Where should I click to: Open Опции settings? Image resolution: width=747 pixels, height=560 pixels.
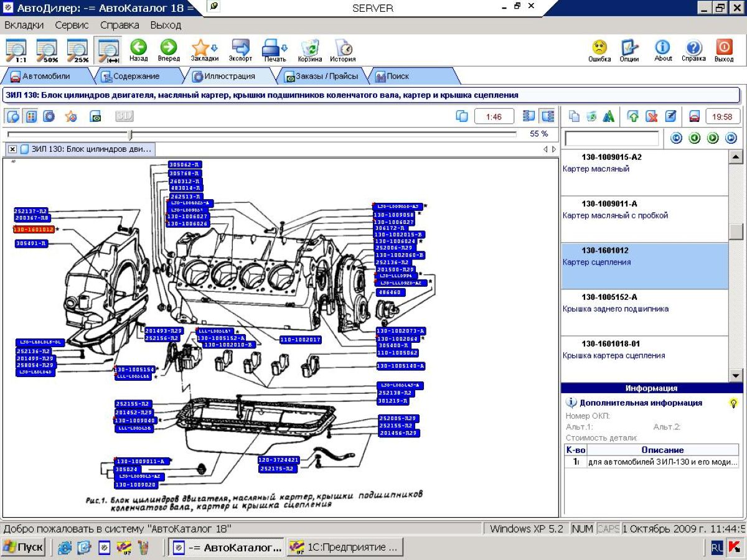click(x=629, y=50)
